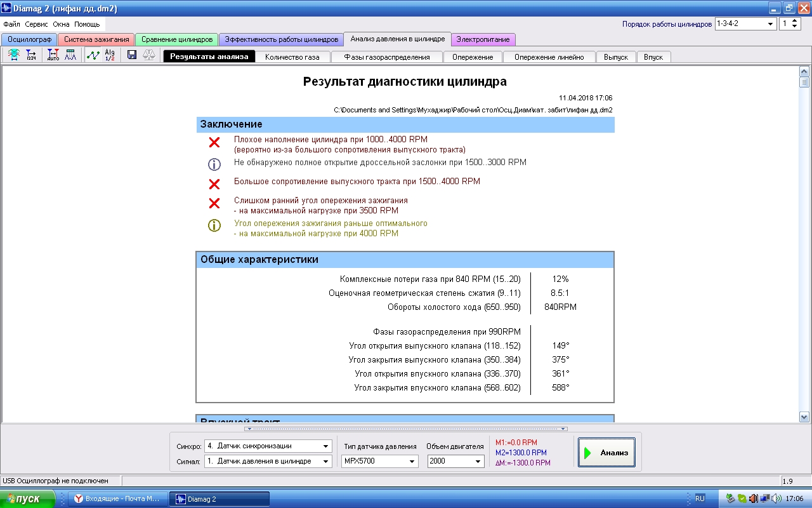Click the Заключение section header
The image size is (812, 508).
tap(405, 124)
